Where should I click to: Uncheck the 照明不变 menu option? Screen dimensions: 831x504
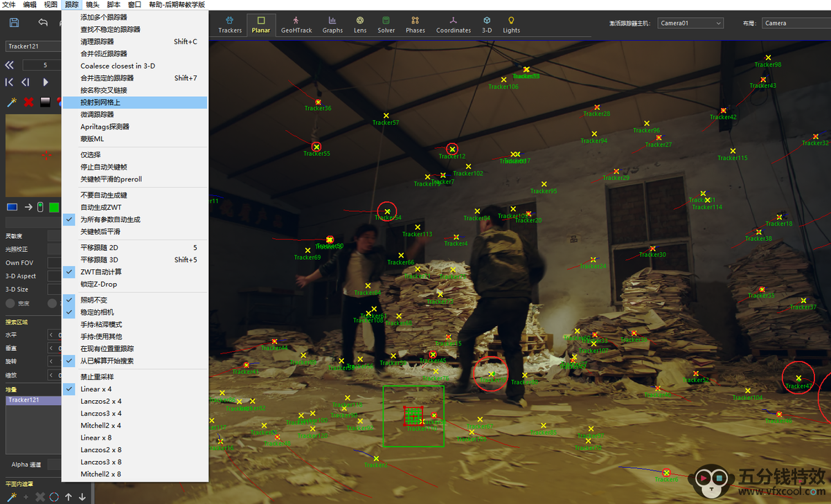coord(93,300)
